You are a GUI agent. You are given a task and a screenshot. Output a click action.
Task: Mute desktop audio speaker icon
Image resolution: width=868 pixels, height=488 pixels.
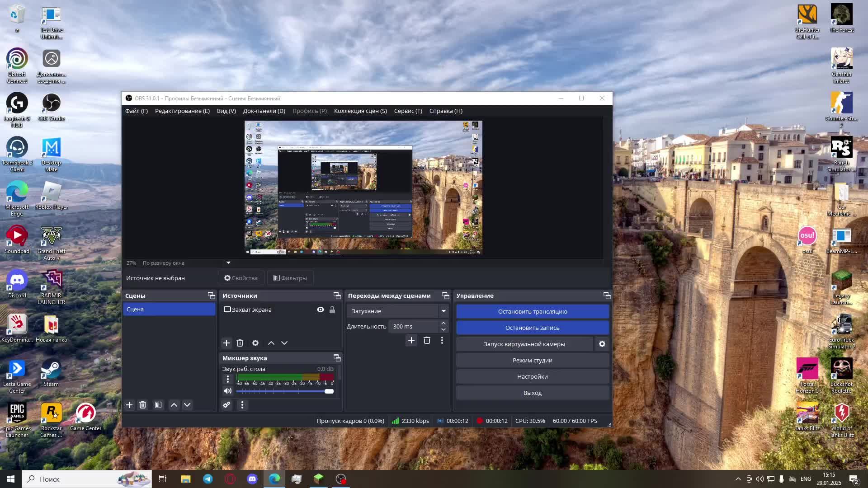pos(228,391)
